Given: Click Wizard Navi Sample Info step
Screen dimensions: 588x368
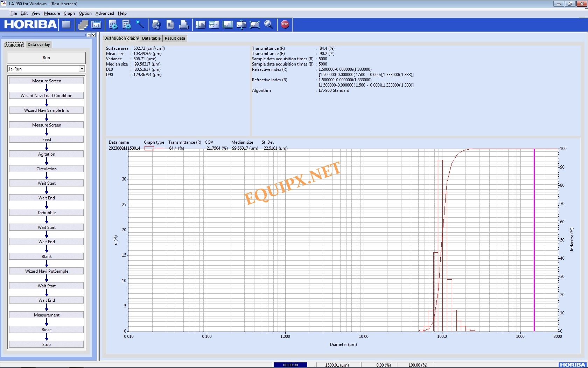Looking at the screenshot, I should 46,110.
